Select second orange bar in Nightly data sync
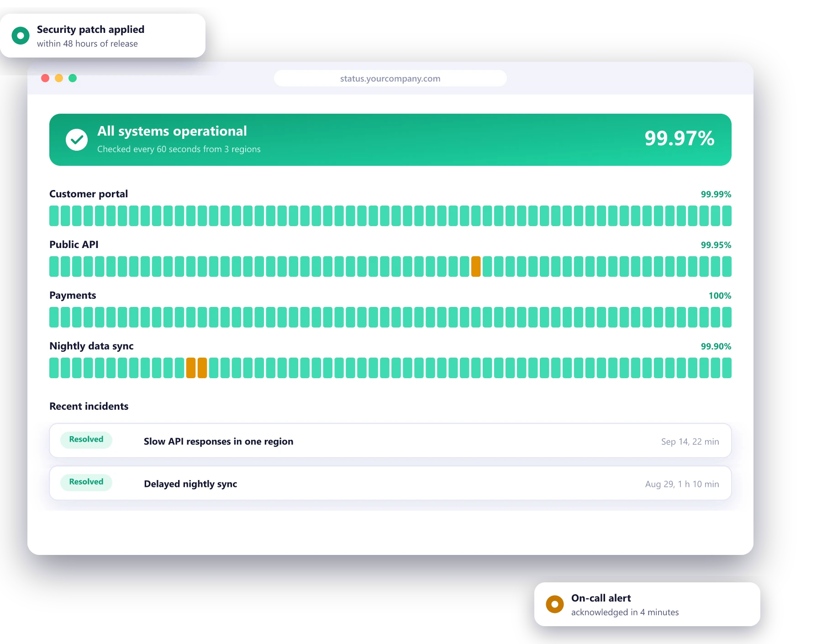This screenshot has height=644, width=822. point(202,368)
